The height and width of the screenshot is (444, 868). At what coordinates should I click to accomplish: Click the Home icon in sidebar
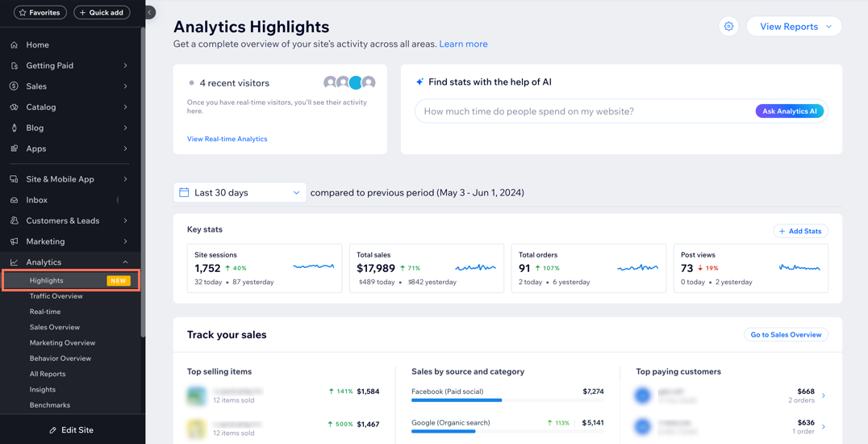[x=15, y=45]
